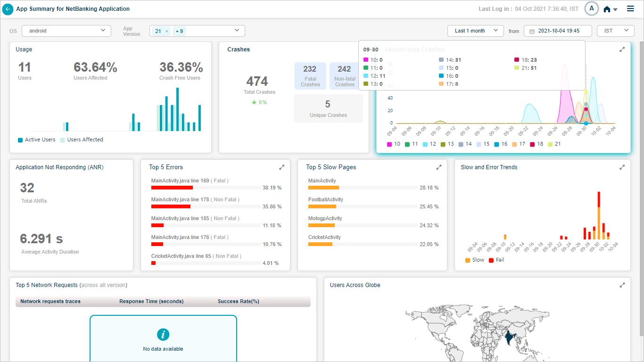Toggle version 10 legend in crashes chart

pos(394,144)
